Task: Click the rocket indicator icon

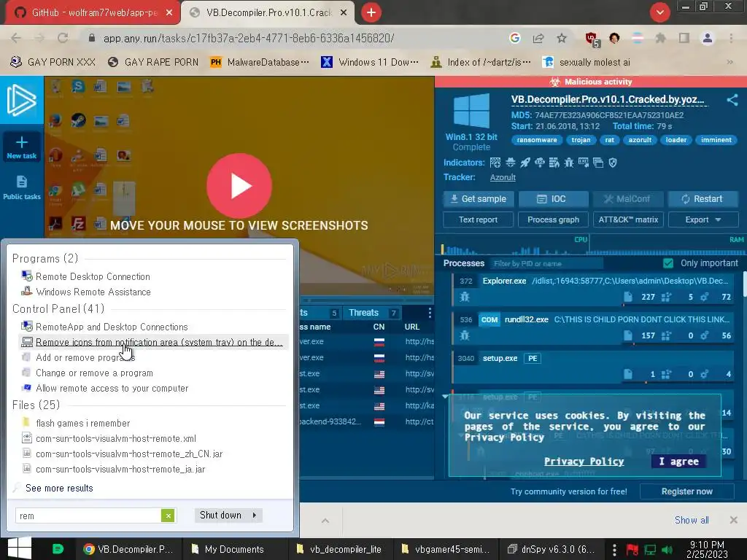Action: (x=525, y=163)
